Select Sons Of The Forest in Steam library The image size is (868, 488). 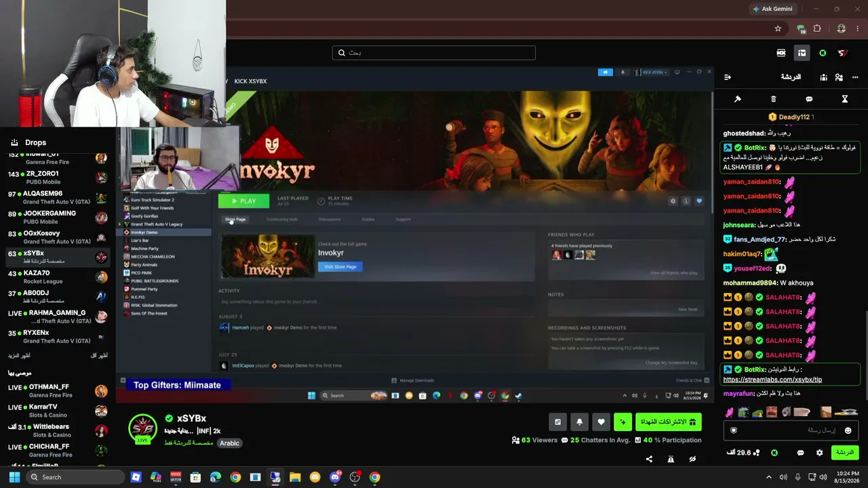pyautogui.click(x=149, y=313)
